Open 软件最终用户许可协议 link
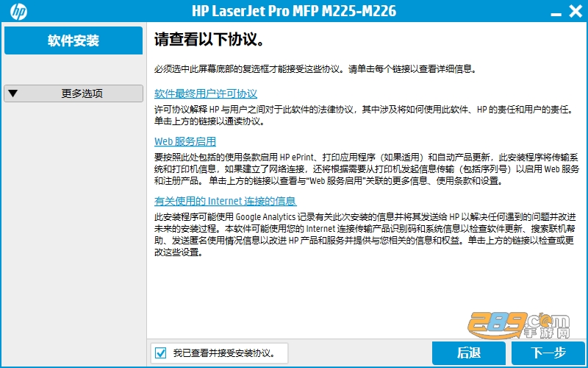This screenshot has width=588, height=368. coord(206,93)
